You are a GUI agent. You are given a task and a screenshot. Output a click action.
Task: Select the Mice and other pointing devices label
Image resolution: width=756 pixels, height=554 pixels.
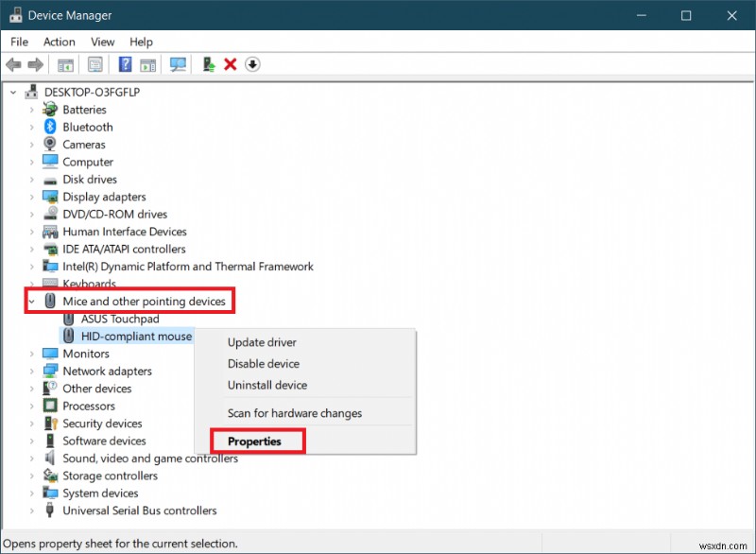145,302
